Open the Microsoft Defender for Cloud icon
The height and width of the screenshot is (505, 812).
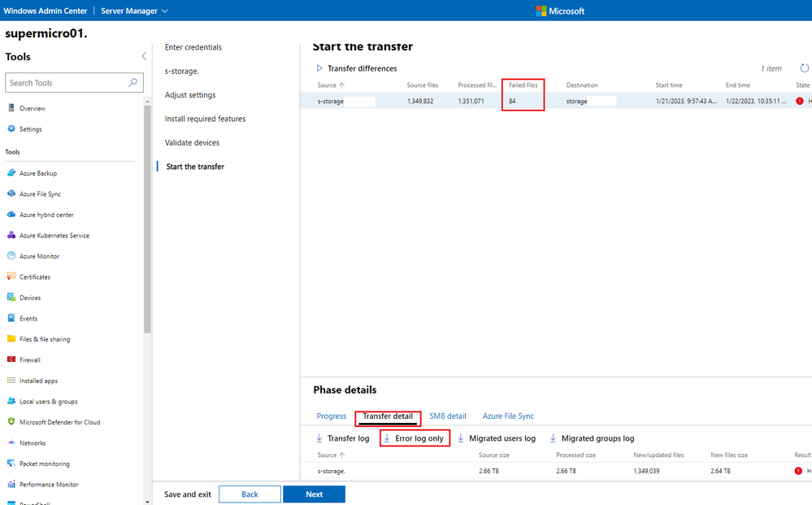tap(11, 421)
